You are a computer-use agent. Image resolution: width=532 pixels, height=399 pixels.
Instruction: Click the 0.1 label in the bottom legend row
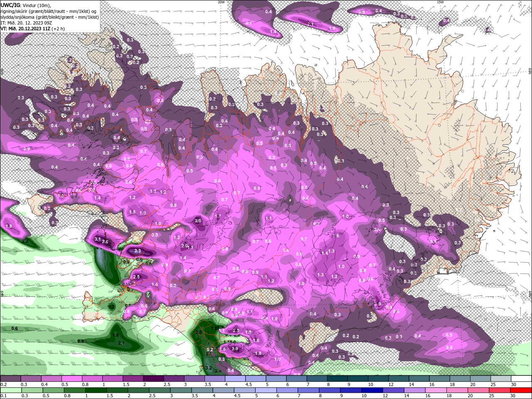(3, 396)
